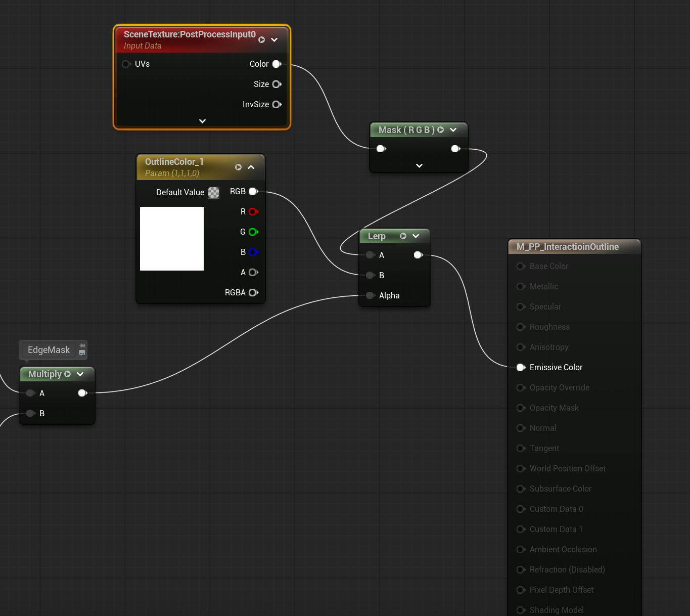Click Pixel Depth Offset pin

(521, 590)
